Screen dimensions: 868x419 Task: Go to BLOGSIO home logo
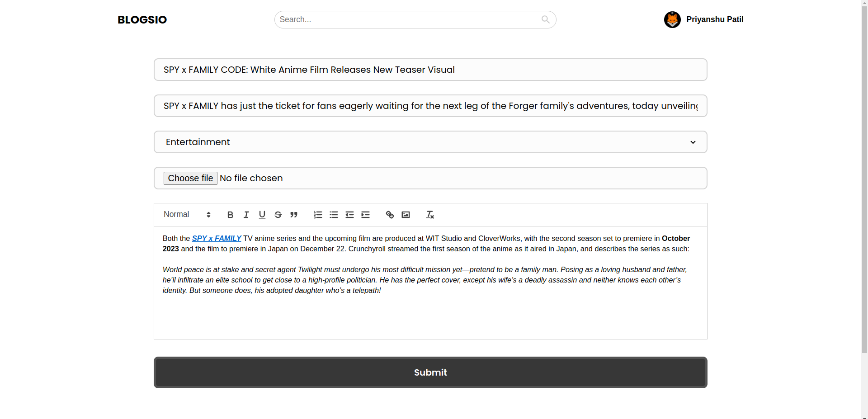142,20
